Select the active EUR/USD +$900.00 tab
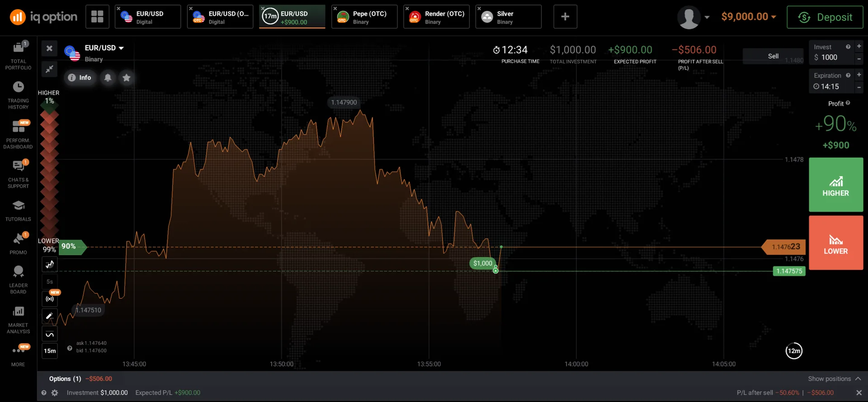 click(292, 17)
